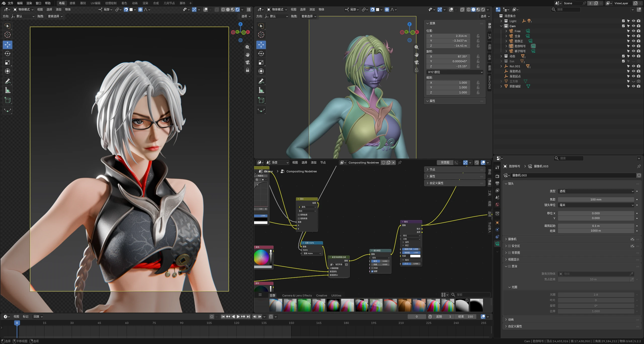The height and width of the screenshot is (344, 644).
Task: Expand the Light collection in outliner
Action: tap(501, 21)
